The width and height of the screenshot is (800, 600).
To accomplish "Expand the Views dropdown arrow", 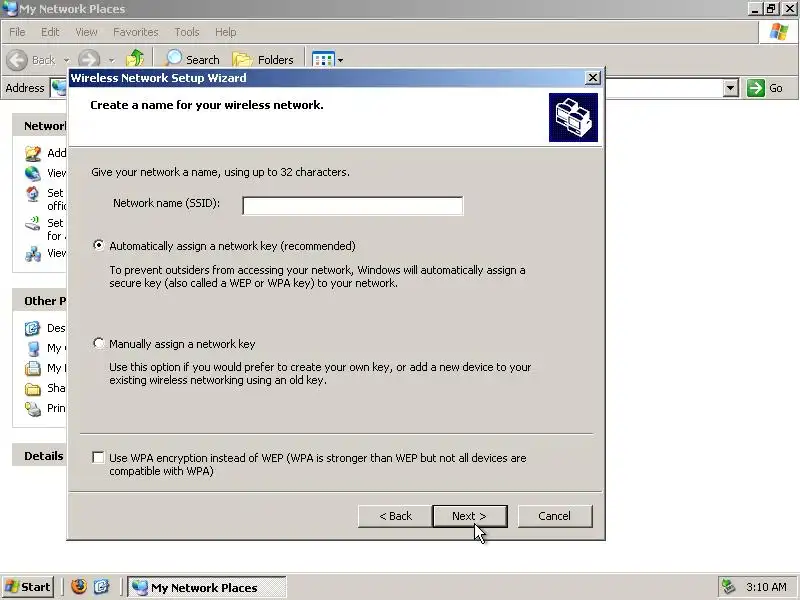I will pos(340,60).
